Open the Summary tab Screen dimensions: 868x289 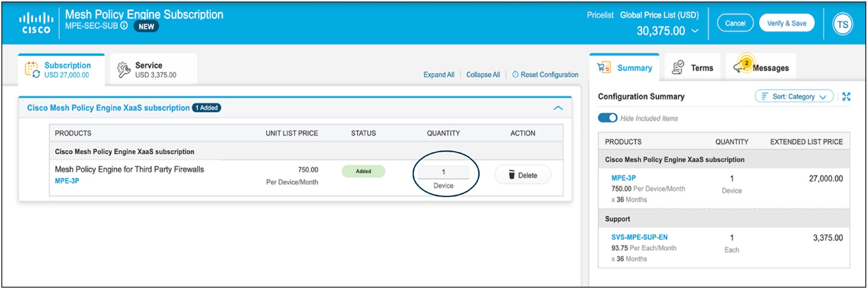624,68
